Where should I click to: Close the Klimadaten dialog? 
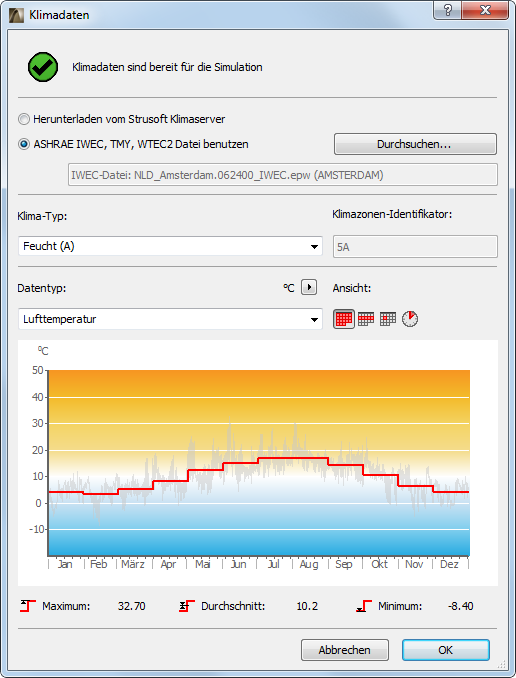point(485,10)
